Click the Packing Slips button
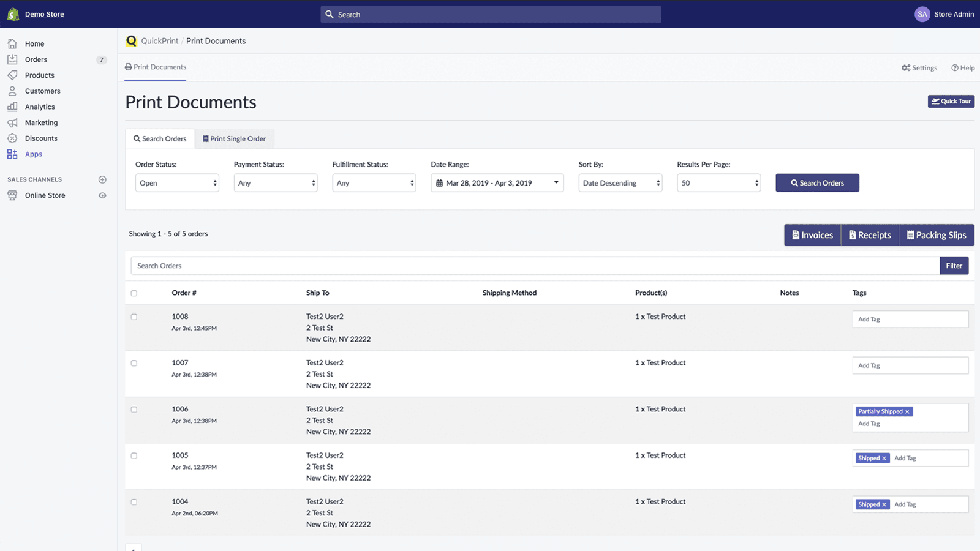This screenshot has width=980, height=551. pyautogui.click(x=936, y=234)
